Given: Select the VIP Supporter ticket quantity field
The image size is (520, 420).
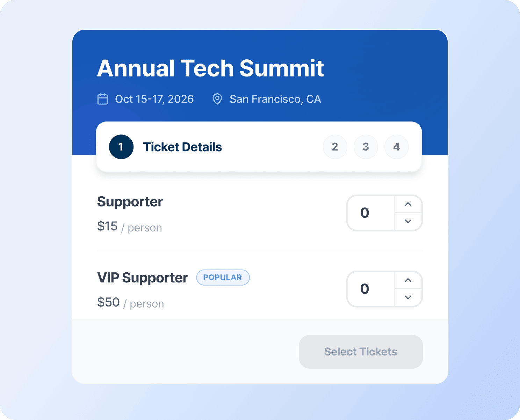Looking at the screenshot, I should click(365, 289).
